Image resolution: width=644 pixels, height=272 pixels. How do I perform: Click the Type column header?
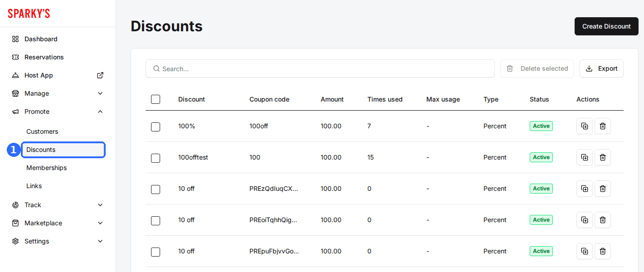tap(491, 99)
